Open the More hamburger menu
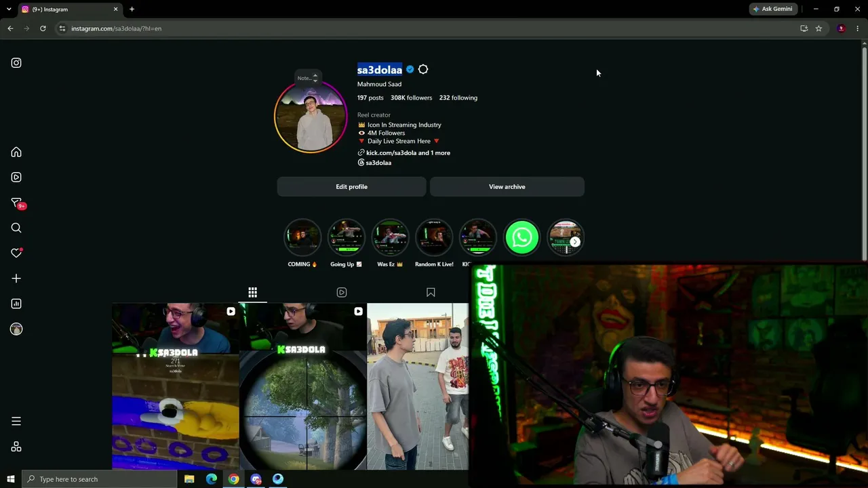 [x=16, y=422]
